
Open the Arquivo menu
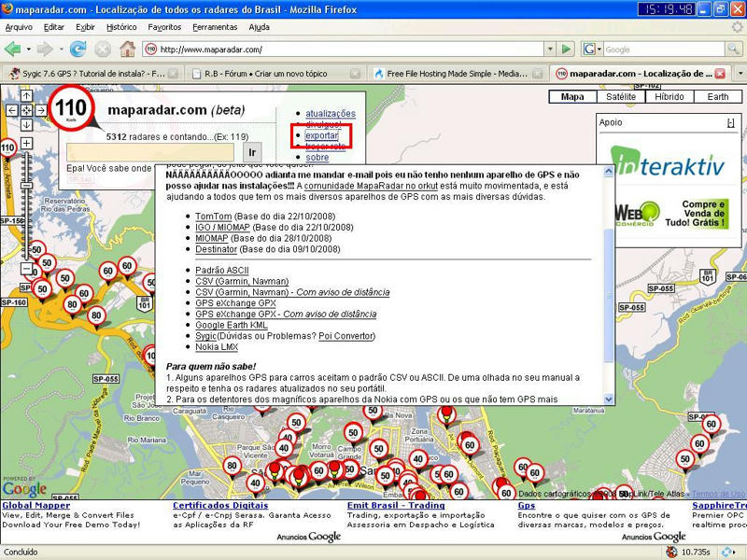tap(19, 27)
